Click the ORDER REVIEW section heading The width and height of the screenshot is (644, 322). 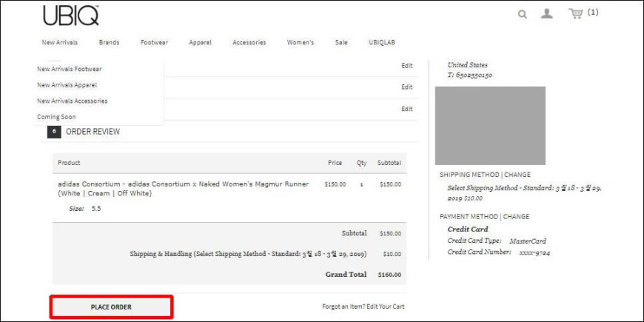pos(93,132)
